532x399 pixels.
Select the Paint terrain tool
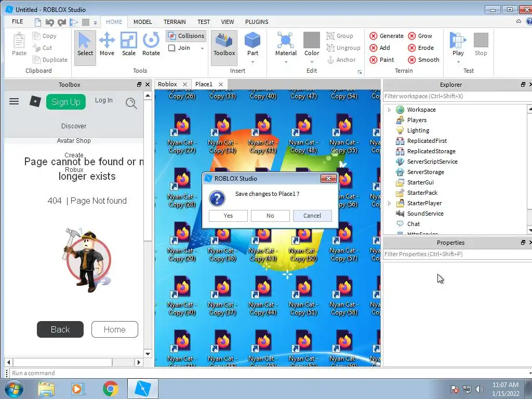pyautogui.click(x=382, y=60)
